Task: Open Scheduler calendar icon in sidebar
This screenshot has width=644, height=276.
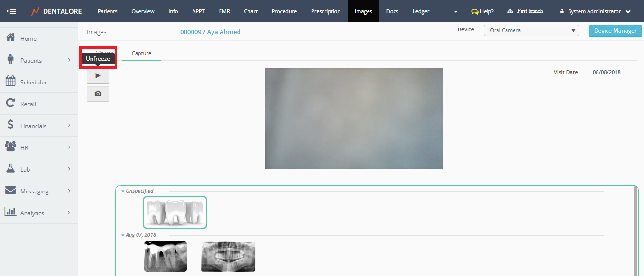Action: 10,82
